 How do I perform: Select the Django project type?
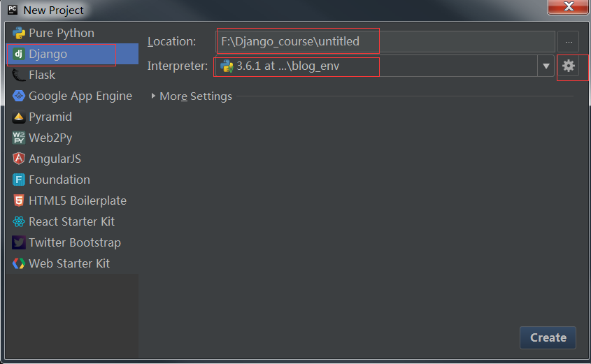tap(72, 54)
